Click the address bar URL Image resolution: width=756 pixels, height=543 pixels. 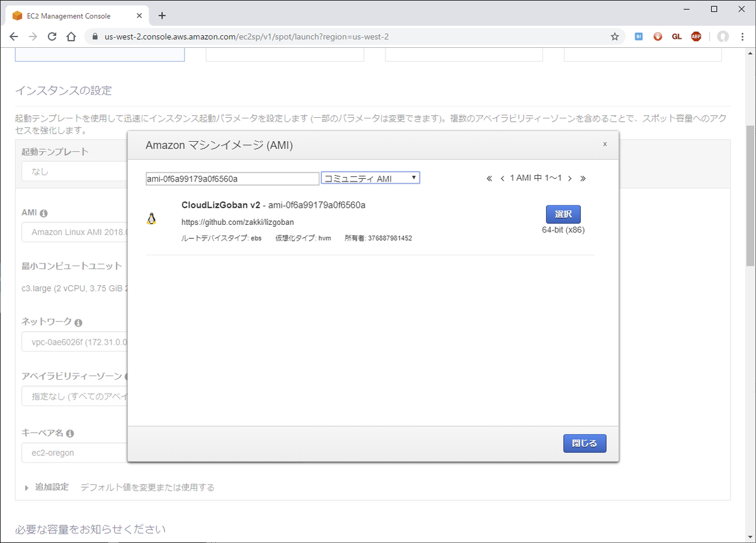coord(246,37)
